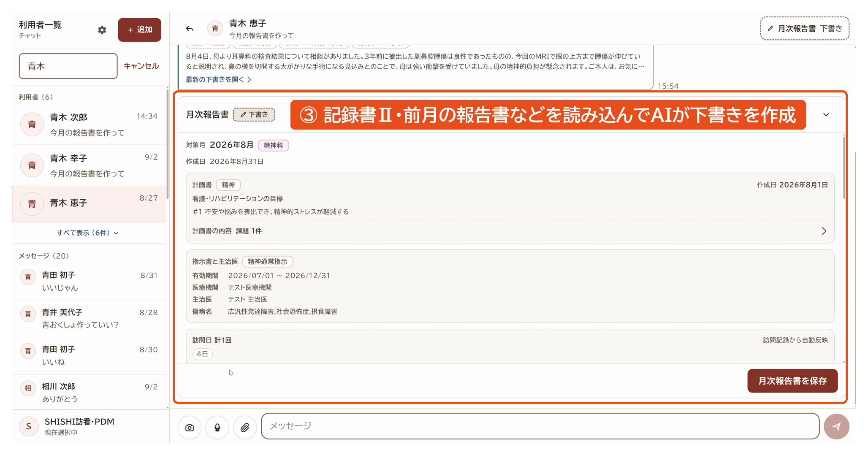Image resolution: width=868 pixels, height=455 pixels.
Task: Open 月次報告書 下書き dashed button
Action: [x=805, y=28]
